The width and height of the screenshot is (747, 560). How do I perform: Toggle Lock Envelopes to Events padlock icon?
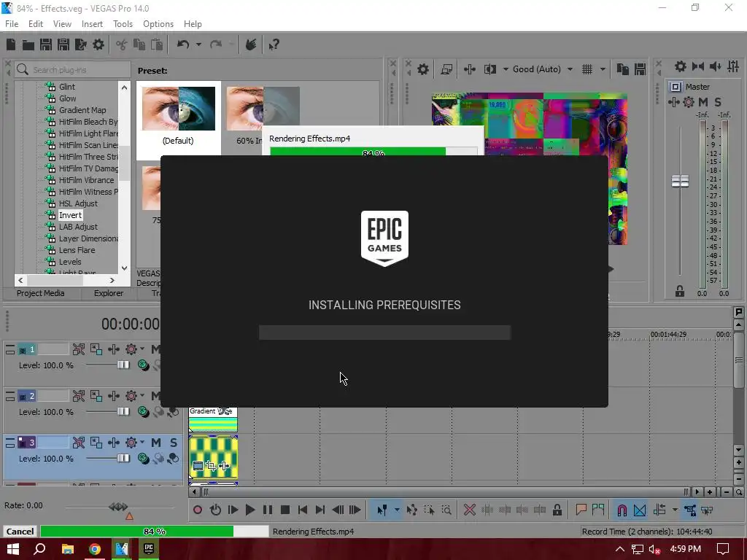pyautogui.click(x=557, y=510)
